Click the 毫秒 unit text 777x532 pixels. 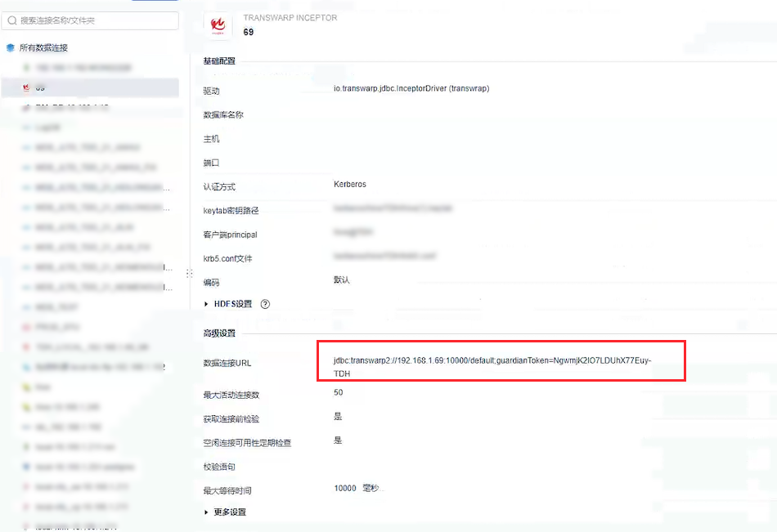point(371,489)
